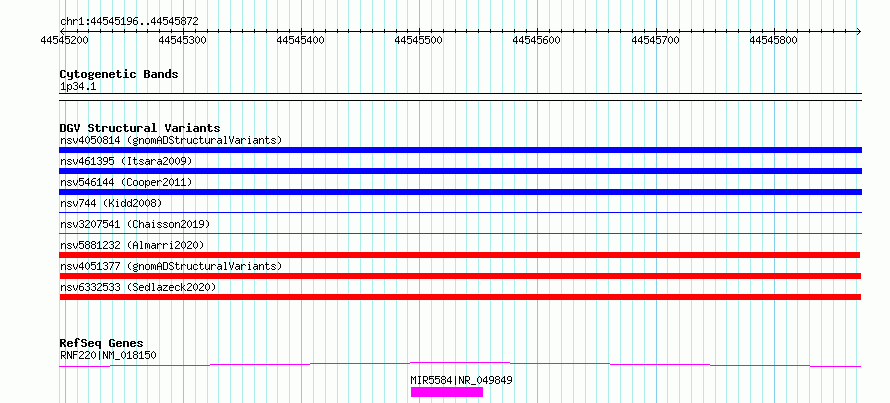Screen dimensions: 890x403
Task: Click the ruler arrowhead at right end
Action: tap(858, 31)
